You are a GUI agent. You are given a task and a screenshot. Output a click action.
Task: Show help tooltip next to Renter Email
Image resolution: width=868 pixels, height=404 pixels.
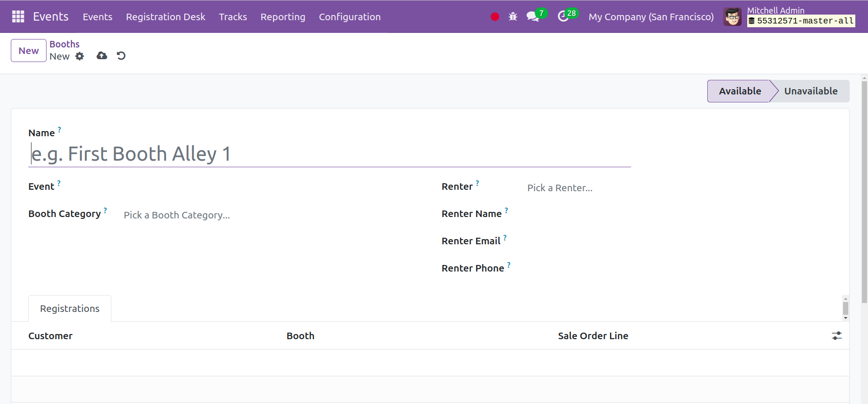(505, 237)
